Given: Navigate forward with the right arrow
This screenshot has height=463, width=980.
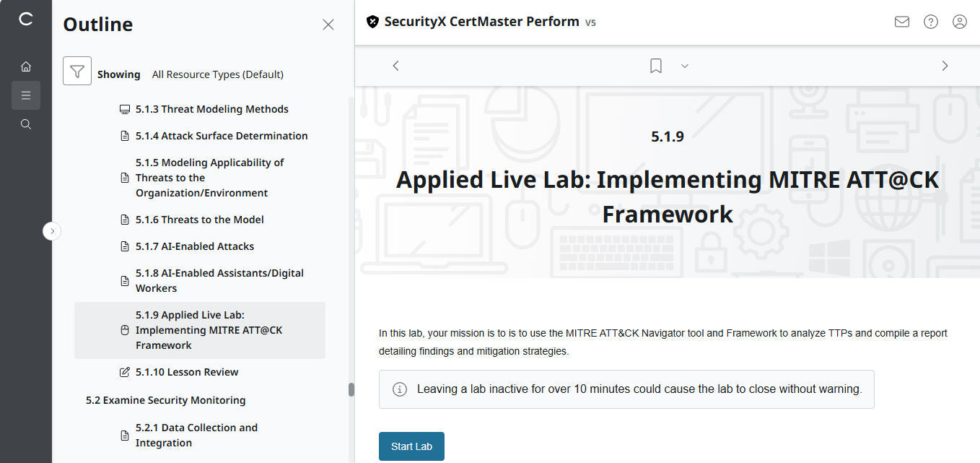Looking at the screenshot, I should pos(945,65).
